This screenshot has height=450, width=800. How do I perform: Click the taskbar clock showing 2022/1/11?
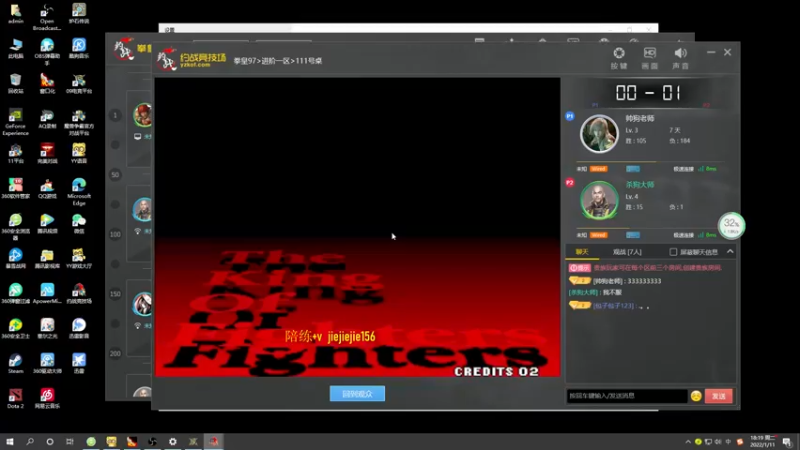(x=762, y=442)
